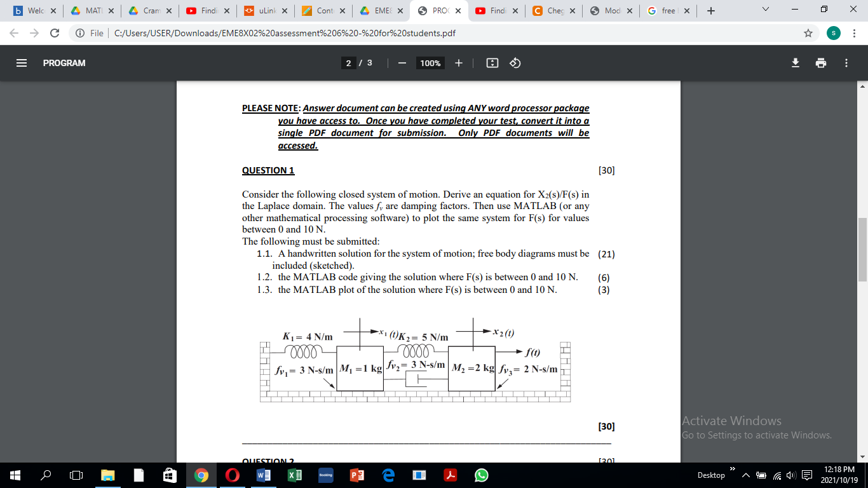Click scrollbar down arrow
868x488 pixels.
coord(862,457)
